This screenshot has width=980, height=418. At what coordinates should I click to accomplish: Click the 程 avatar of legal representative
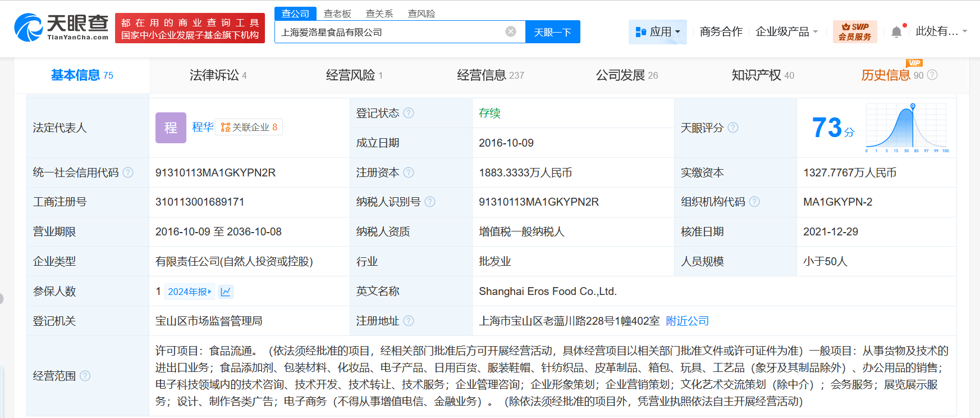coord(171,128)
